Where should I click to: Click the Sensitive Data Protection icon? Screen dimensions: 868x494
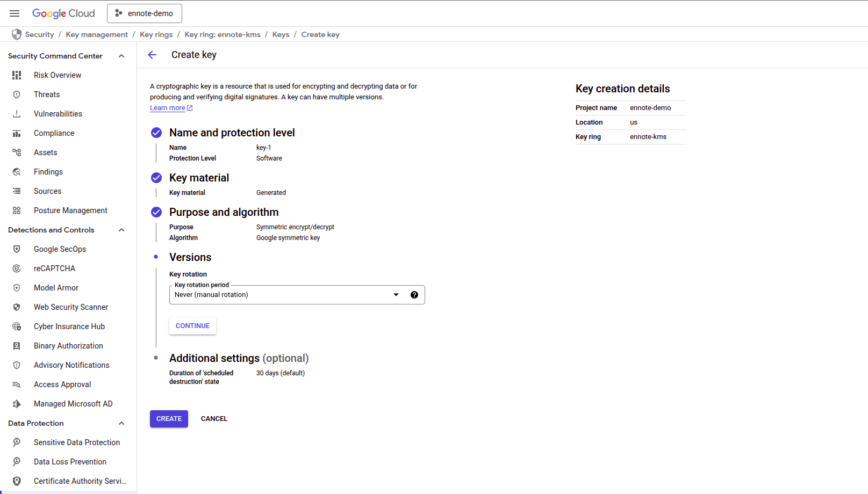(x=17, y=442)
